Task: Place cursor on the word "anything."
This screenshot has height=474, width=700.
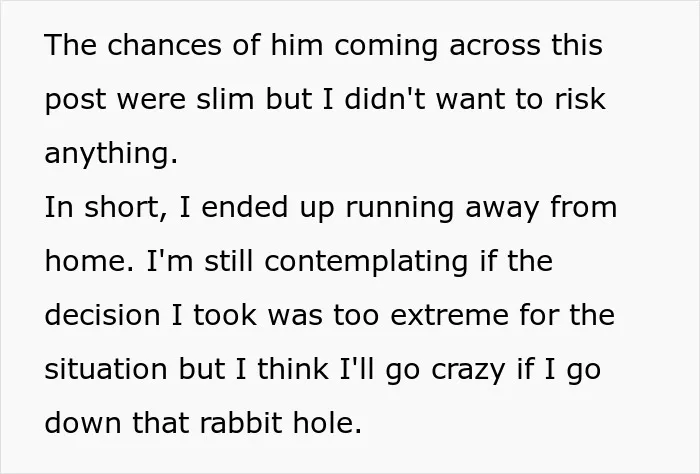Action: [x=111, y=154]
